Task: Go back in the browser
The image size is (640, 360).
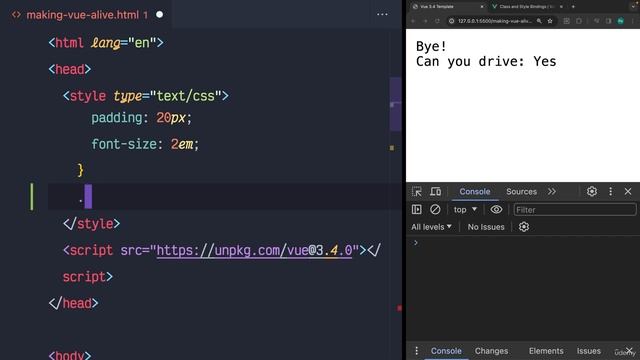Action: [x=413, y=21]
